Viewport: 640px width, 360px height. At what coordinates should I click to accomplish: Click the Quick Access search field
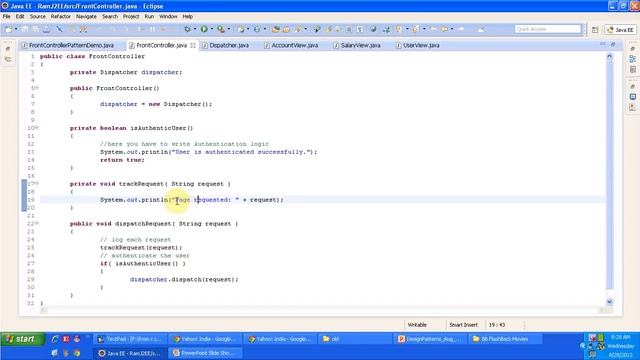coord(548,29)
